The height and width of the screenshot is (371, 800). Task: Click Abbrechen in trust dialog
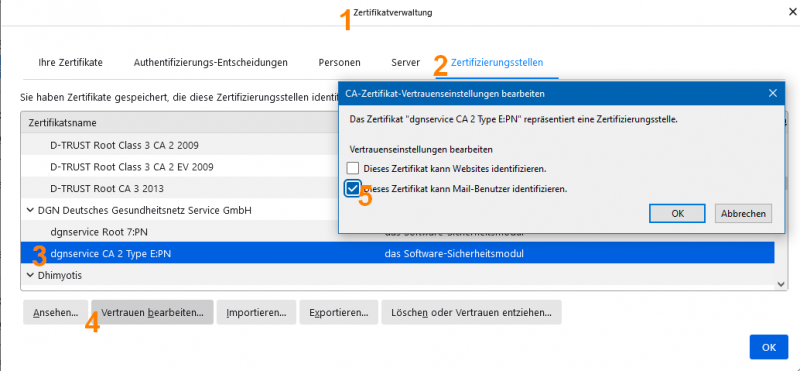tap(743, 214)
